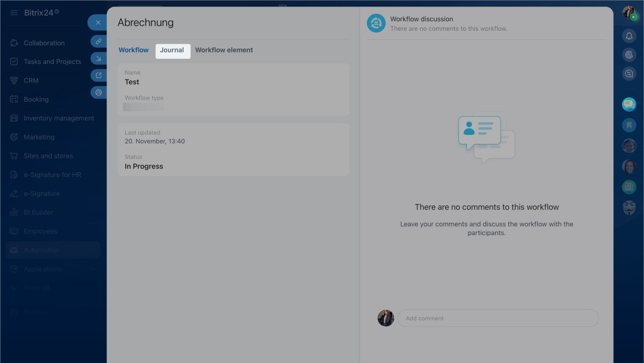Click the Add comment field

point(498,318)
